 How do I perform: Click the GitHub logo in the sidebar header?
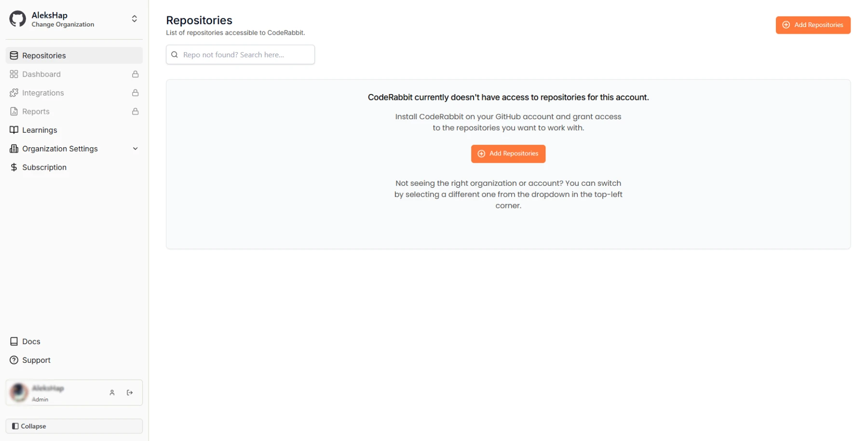(x=17, y=18)
